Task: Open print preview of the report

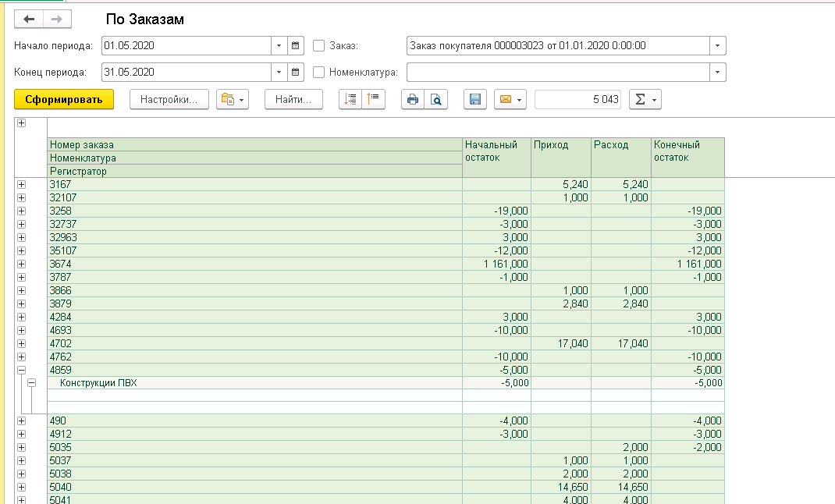Action: point(436,99)
